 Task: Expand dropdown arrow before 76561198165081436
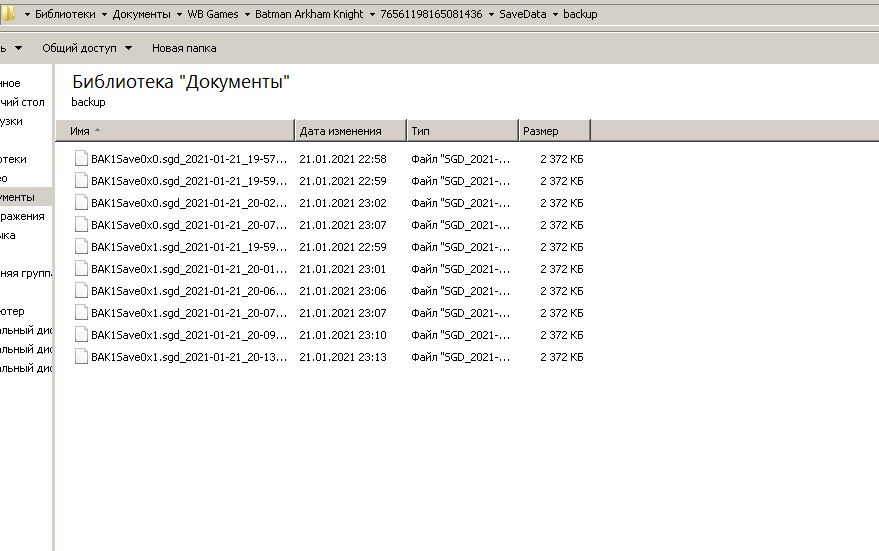tap(372, 15)
